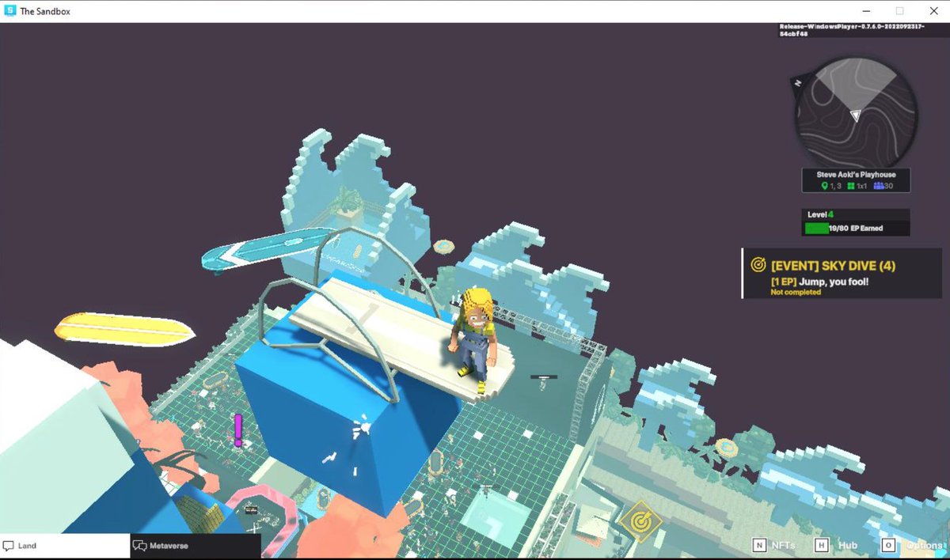Click the N compass indicator on minimap
Viewport: 950px width, 560px height.
pos(799,81)
